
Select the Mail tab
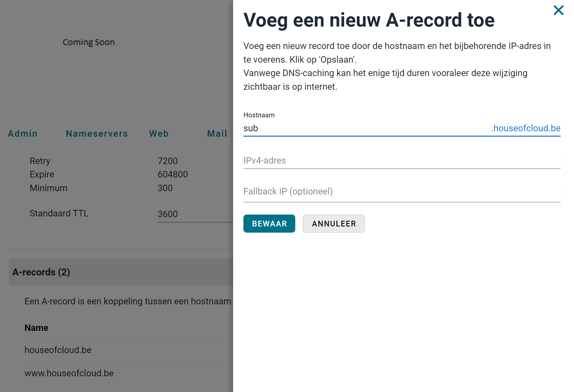click(x=217, y=134)
